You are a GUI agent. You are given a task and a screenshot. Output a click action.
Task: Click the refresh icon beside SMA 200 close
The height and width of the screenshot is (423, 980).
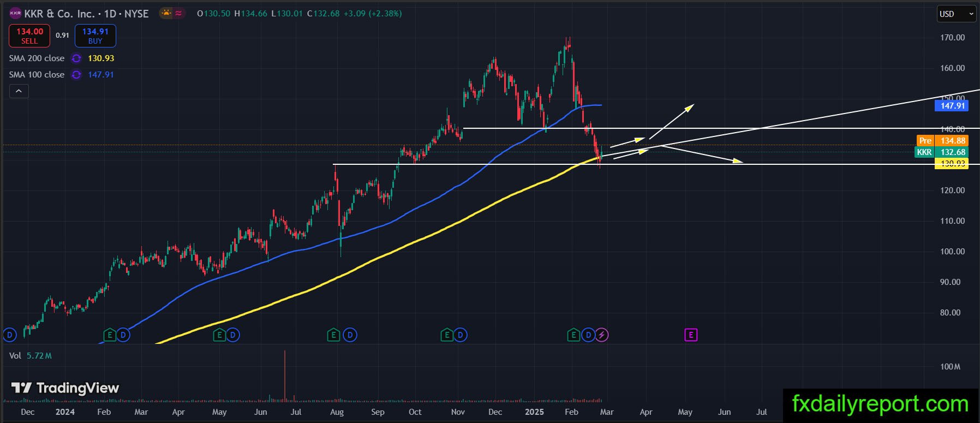point(76,58)
